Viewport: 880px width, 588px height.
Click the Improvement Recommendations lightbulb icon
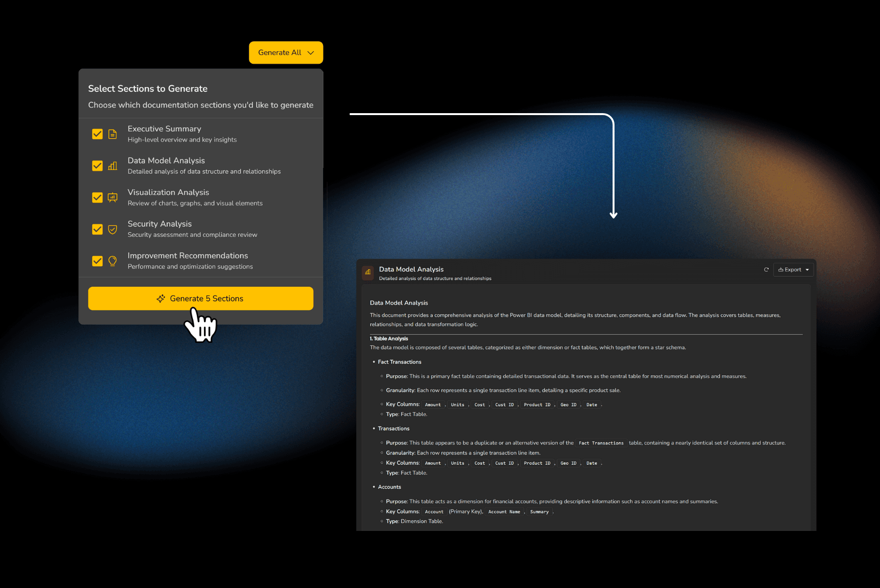coord(113,261)
